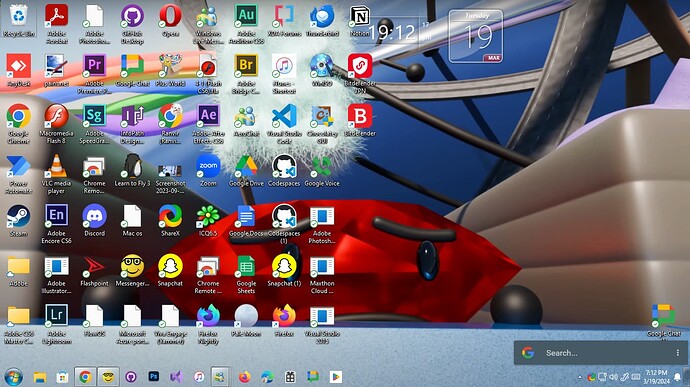Open the Google search widget three-dot menu
Screen dimensions: 690x387
678,353
